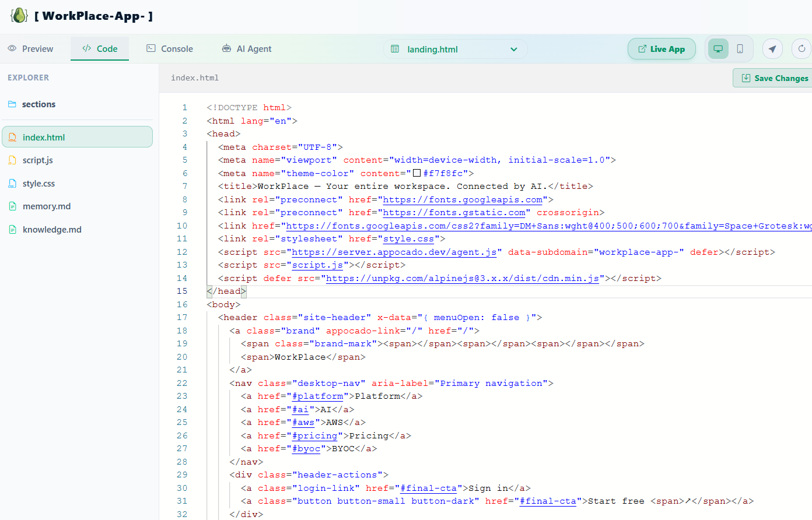Viewport: 812px width, 520px height.
Task: Open the landing.html page dropdown
Action: (x=455, y=49)
